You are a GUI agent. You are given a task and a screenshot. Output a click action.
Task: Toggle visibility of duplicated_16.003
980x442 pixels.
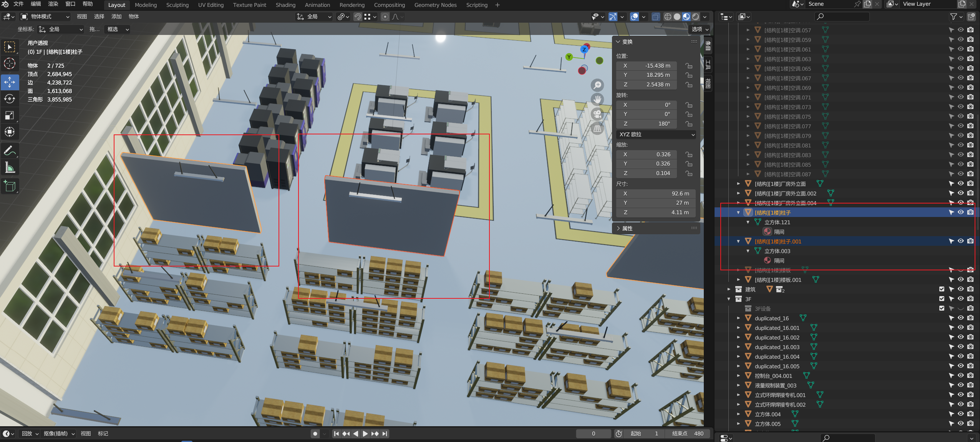tap(960, 347)
